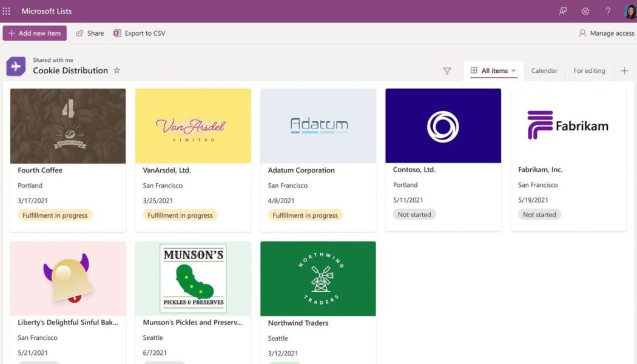Click Share to share the list

click(89, 33)
